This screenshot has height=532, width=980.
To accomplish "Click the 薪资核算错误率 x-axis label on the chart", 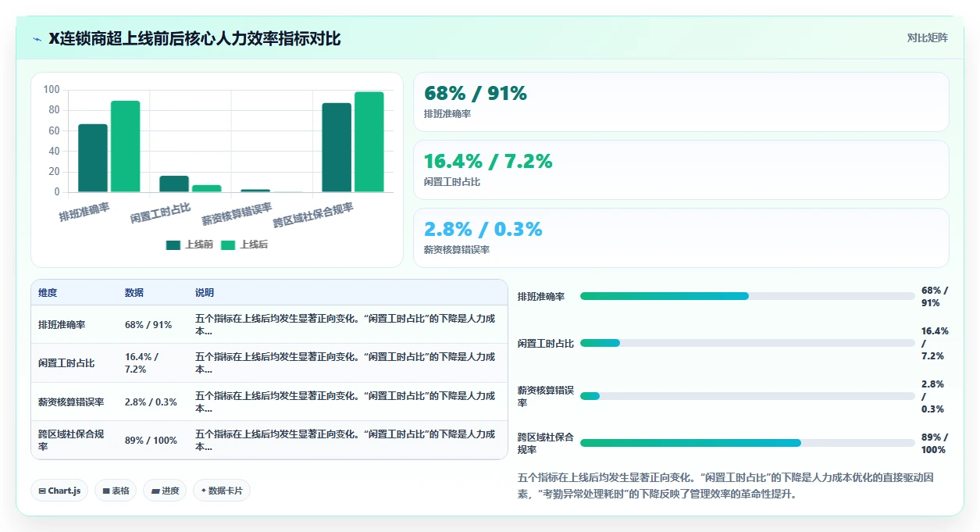I will point(237,214).
